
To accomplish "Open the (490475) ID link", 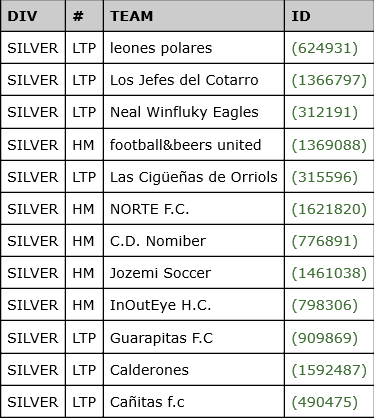I will click(x=325, y=402).
